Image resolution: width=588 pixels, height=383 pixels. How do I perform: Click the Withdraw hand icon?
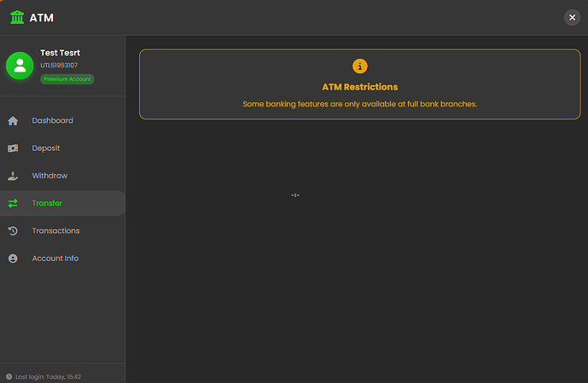click(x=13, y=176)
